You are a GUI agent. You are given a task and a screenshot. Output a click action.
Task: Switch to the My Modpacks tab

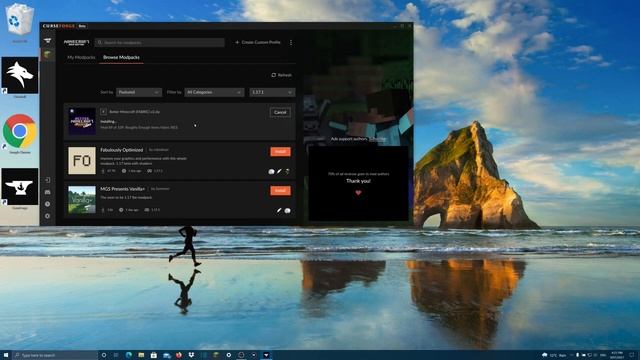click(81, 58)
